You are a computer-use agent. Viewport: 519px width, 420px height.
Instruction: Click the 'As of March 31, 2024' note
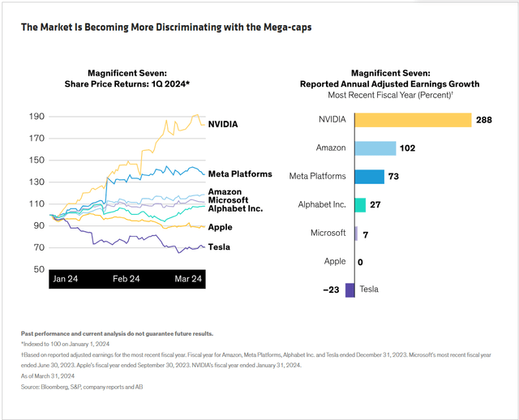point(48,376)
